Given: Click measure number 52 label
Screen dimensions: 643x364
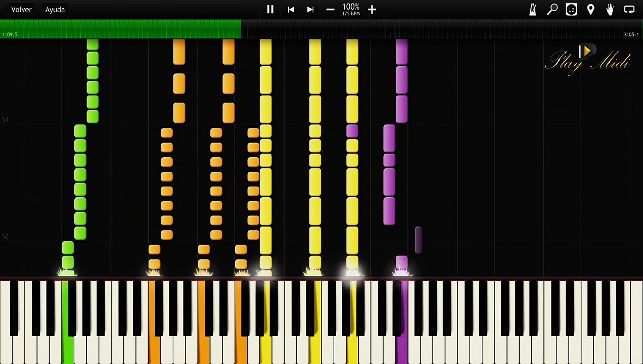Looking at the screenshot, I should pos(5,236).
